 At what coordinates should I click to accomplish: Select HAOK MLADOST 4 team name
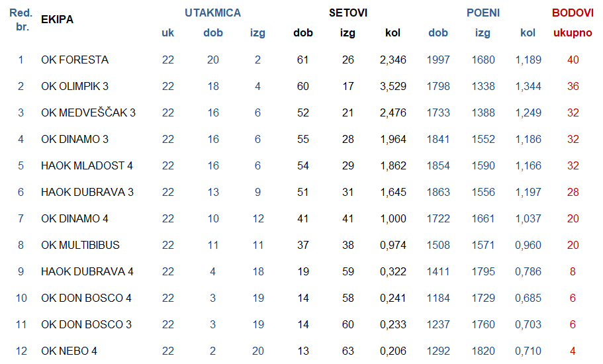[87, 166]
